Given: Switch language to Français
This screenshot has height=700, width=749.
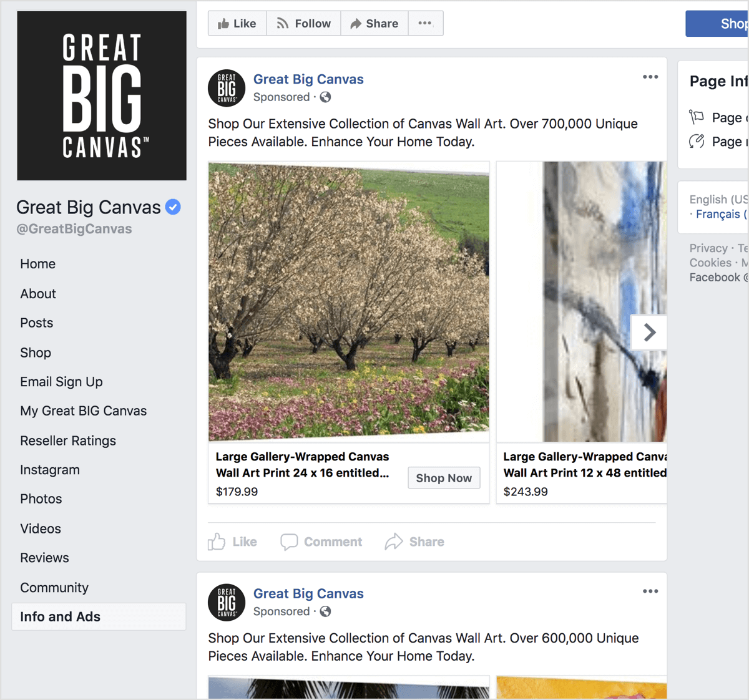Looking at the screenshot, I should (718, 214).
